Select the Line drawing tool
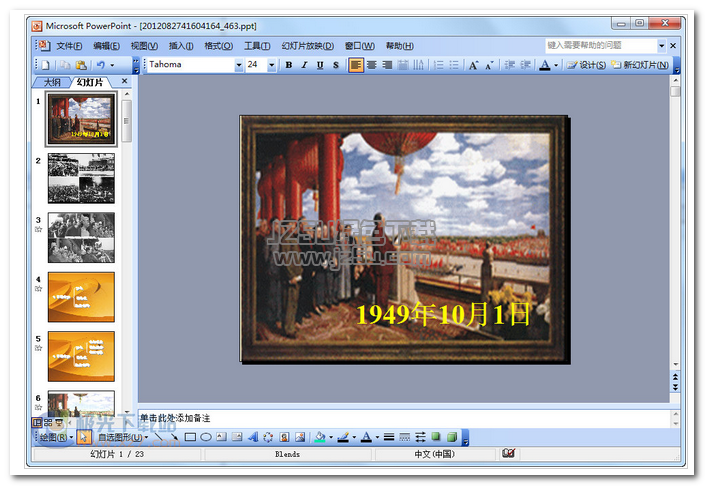705x486 pixels. tap(158, 437)
